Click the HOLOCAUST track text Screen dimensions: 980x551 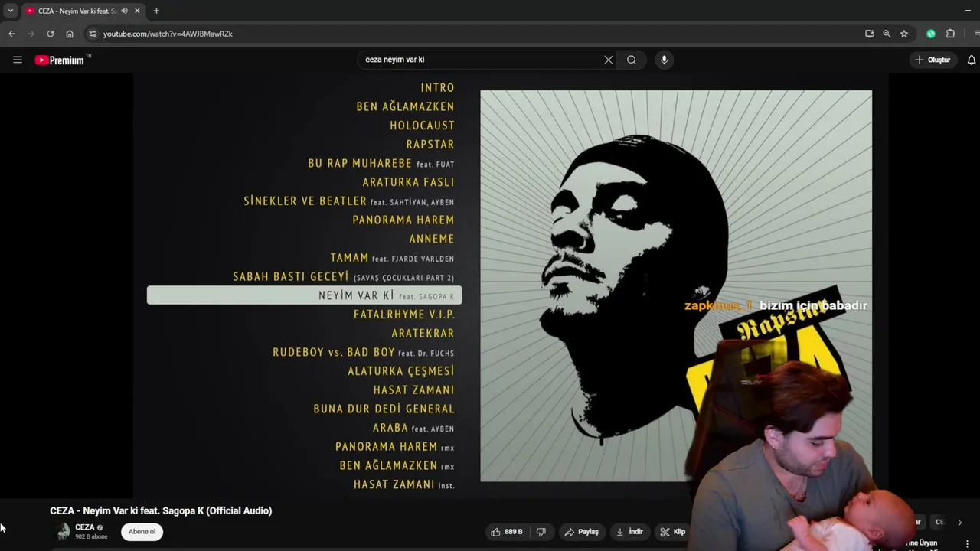click(x=422, y=126)
